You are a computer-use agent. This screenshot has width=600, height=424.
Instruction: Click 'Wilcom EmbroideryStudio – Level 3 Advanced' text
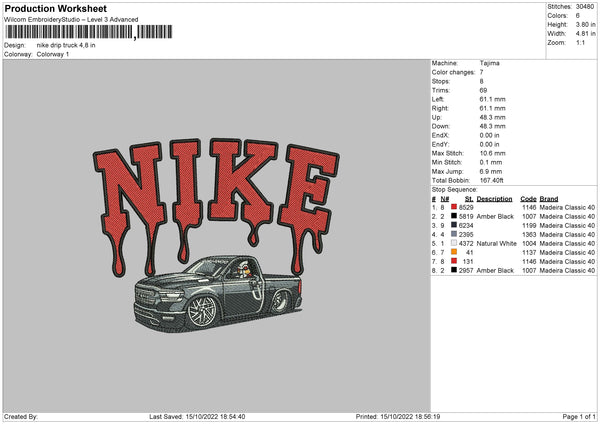click(x=71, y=20)
